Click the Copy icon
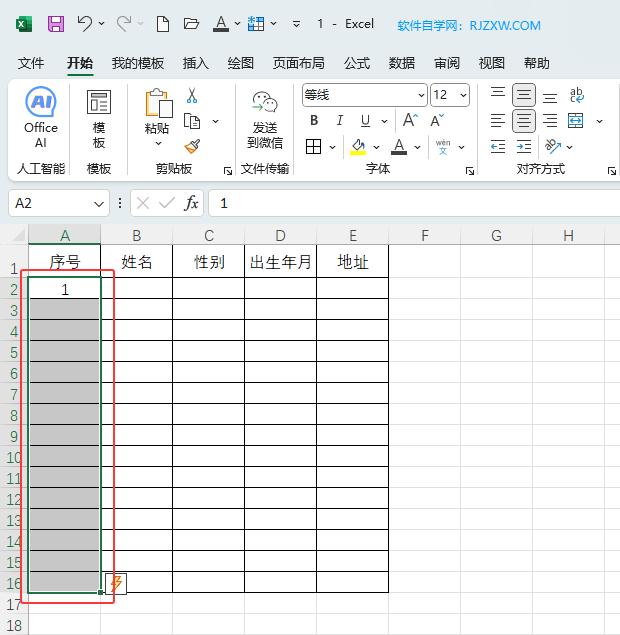The width and height of the screenshot is (620, 635). (192, 121)
